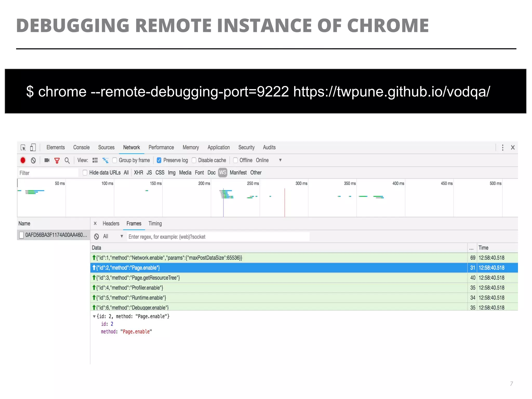Image resolution: width=532 pixels, height=399 pixels.
Task: Switch to large request rows view icon
Action: (95, 160)
